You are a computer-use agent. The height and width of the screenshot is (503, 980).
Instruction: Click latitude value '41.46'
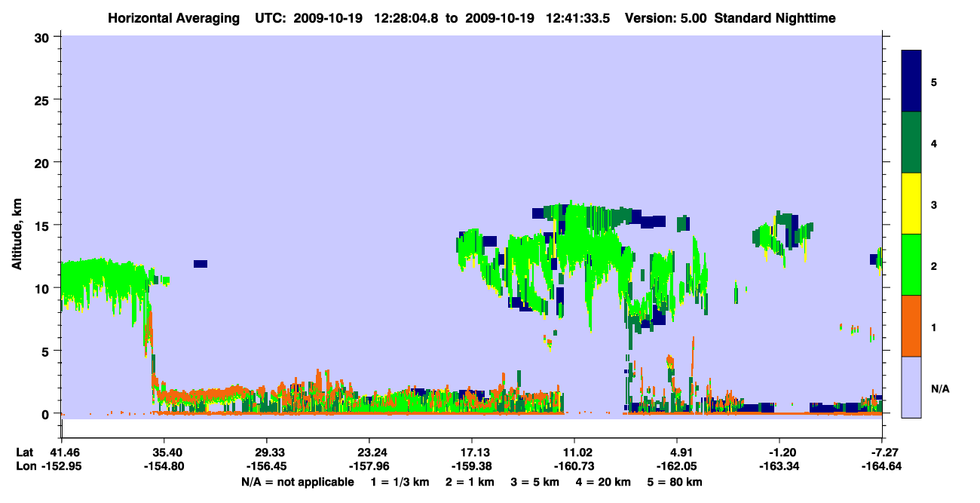(x=61, y=452)
